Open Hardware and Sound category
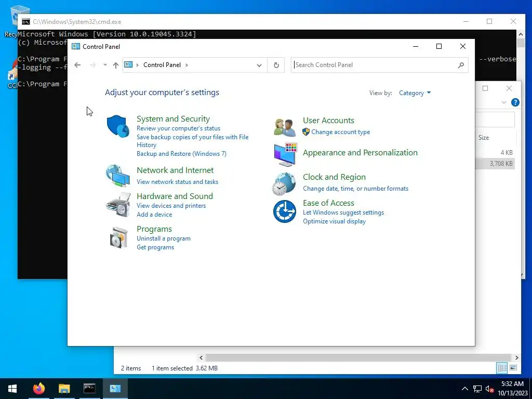 coord(175,196)
